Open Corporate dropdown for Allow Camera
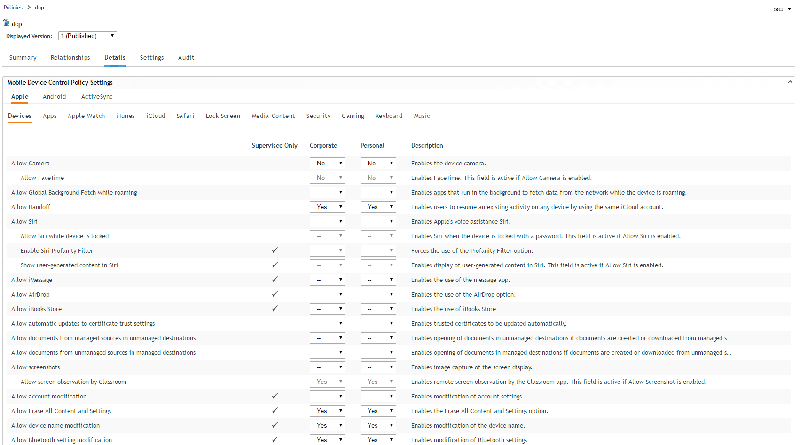This screenshot has width=800, height=445. (327, 163)
